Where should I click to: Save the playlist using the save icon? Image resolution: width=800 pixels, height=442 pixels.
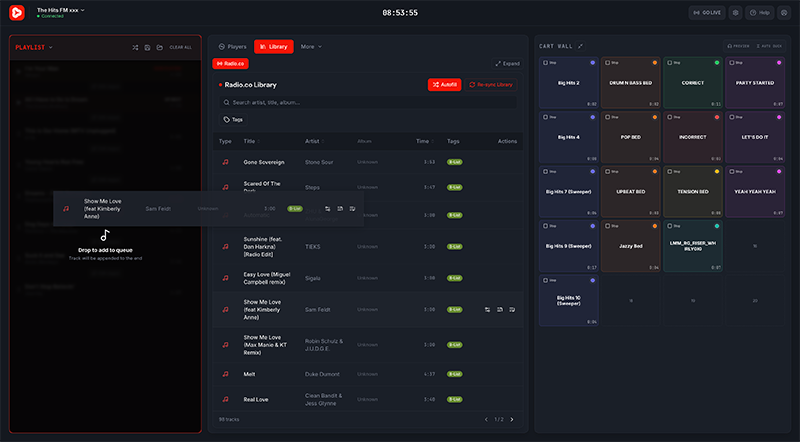pos(147,47)
